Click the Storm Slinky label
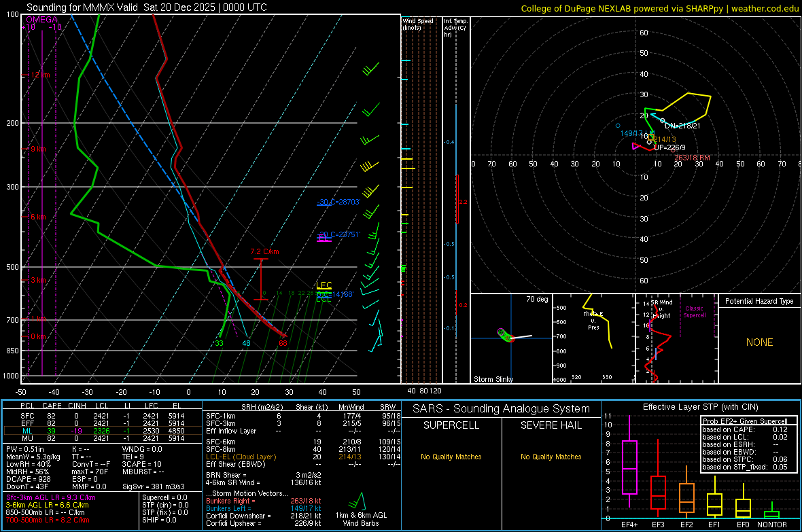 coord(493,379)
